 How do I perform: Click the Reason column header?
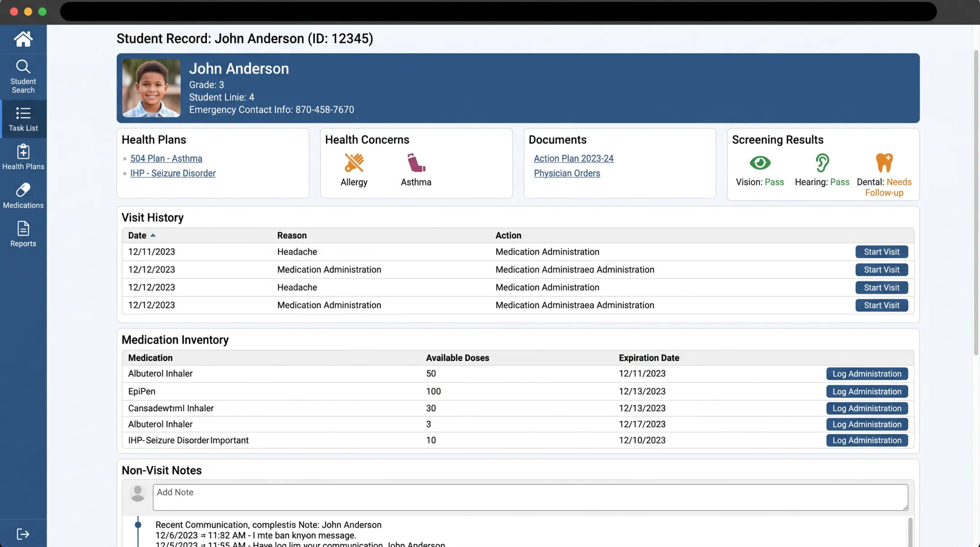pos(292,235)
